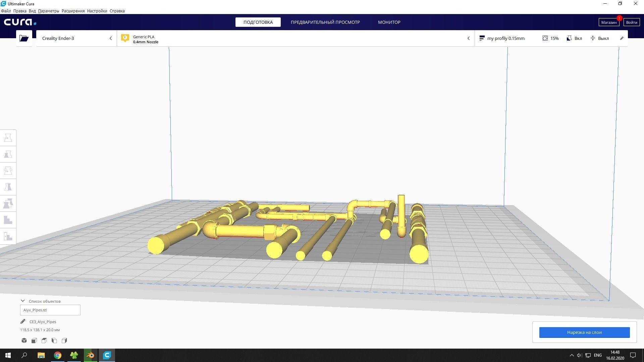Select Alyx_Pipes.stl in object list
Screen dimensions: 644x362
click(x=50, y=310)
